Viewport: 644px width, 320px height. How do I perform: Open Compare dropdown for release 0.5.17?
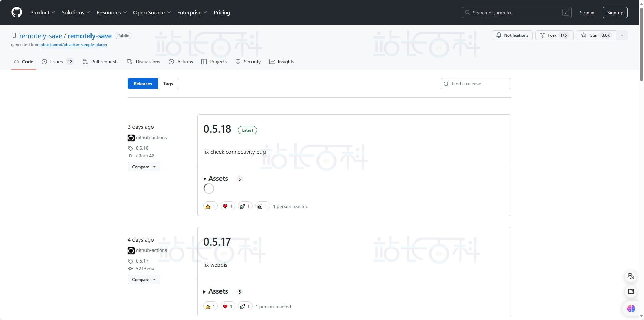coord(144,280)
